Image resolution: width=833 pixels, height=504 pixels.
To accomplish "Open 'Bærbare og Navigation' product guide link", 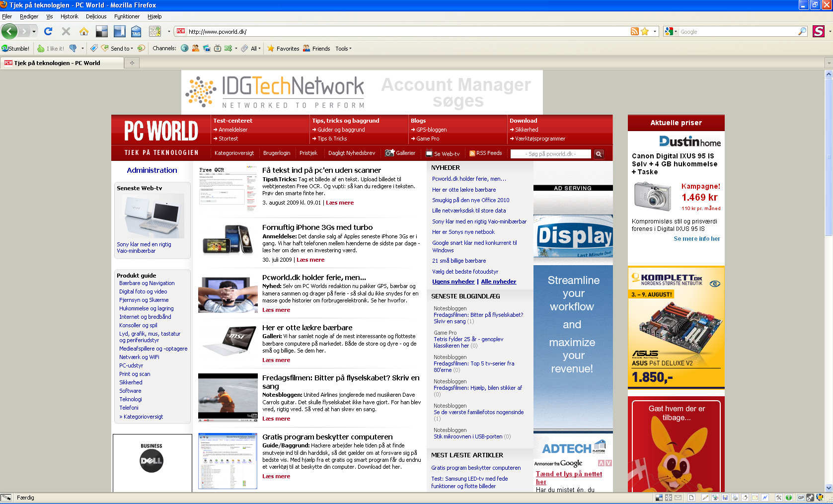I will point(147,283).
